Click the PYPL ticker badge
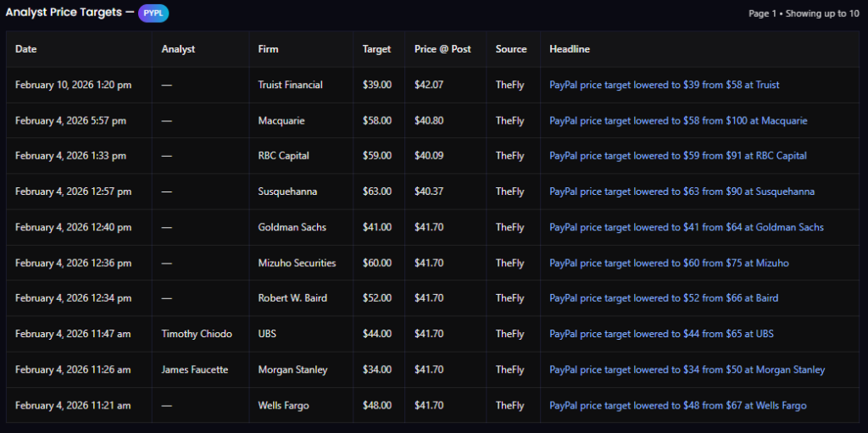This screenshot has height=433, width=868. [x=153, y=14]
